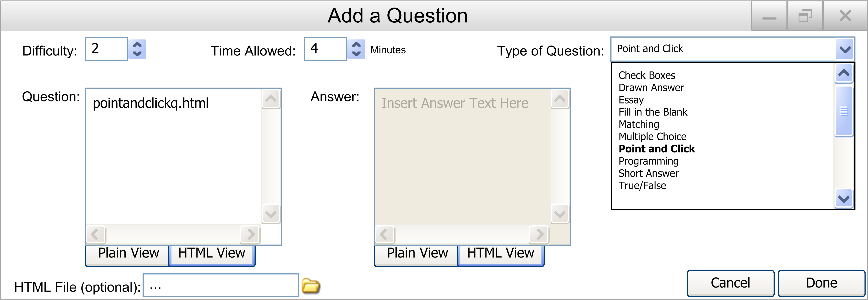This screenshot has width=868, height=300.
Task: Confirm with the Done button
Action: click(x=822, y=283)
